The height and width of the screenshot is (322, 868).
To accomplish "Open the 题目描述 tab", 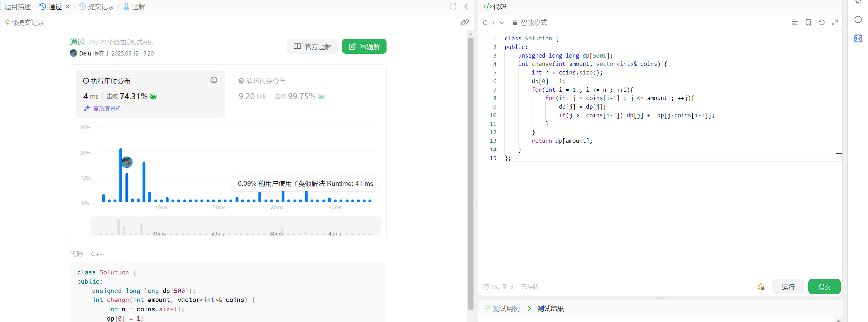I will pos(17,7).
